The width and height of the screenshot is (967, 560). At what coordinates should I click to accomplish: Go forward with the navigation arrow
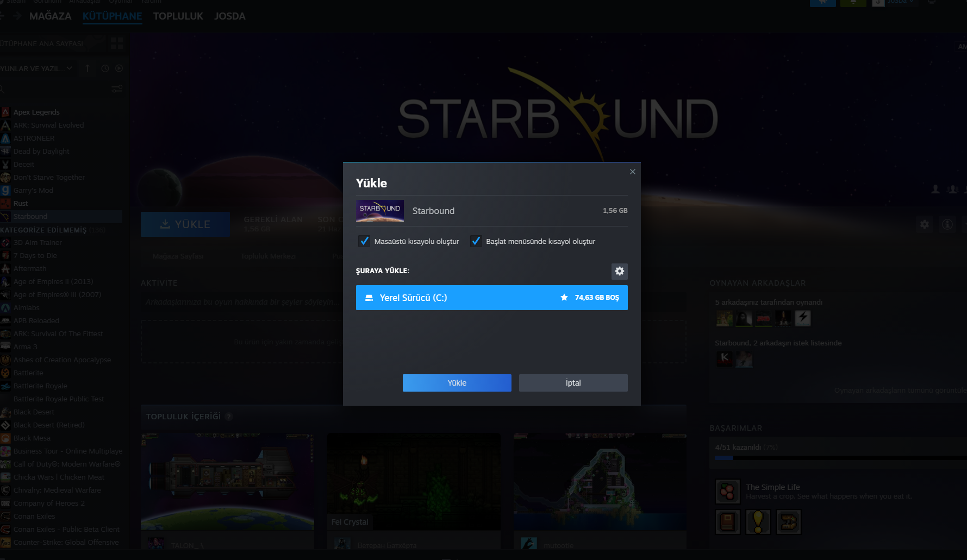coord(17,16)
